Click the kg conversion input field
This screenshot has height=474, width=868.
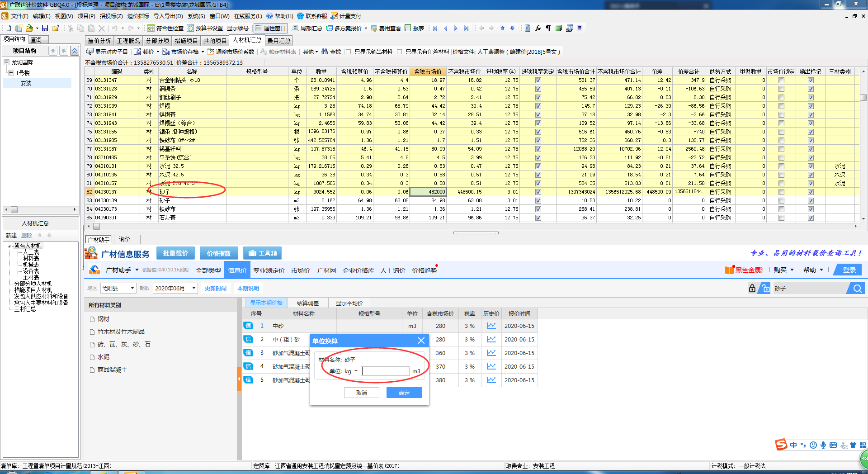coord(385,371)
